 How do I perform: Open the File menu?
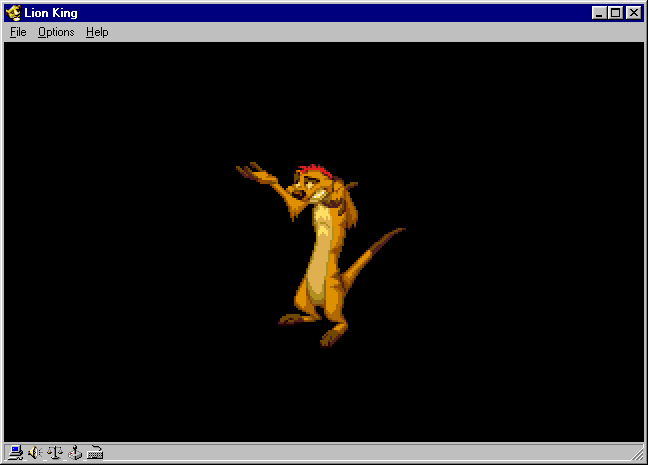coord(18,32)
